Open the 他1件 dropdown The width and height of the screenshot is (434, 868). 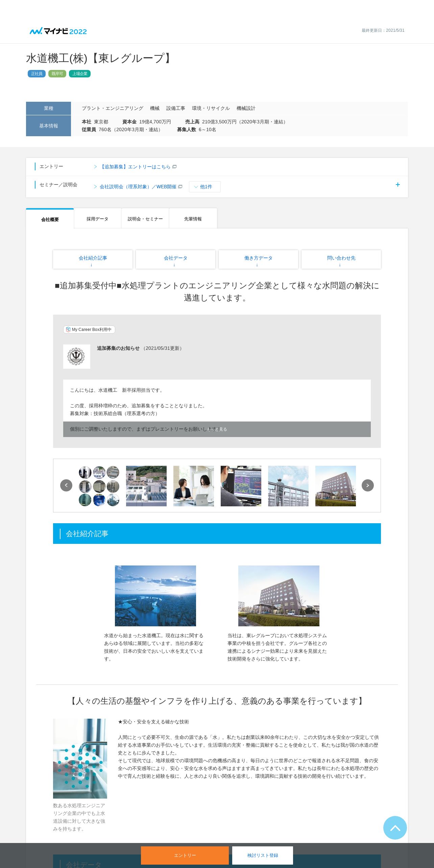coord(205,187)
